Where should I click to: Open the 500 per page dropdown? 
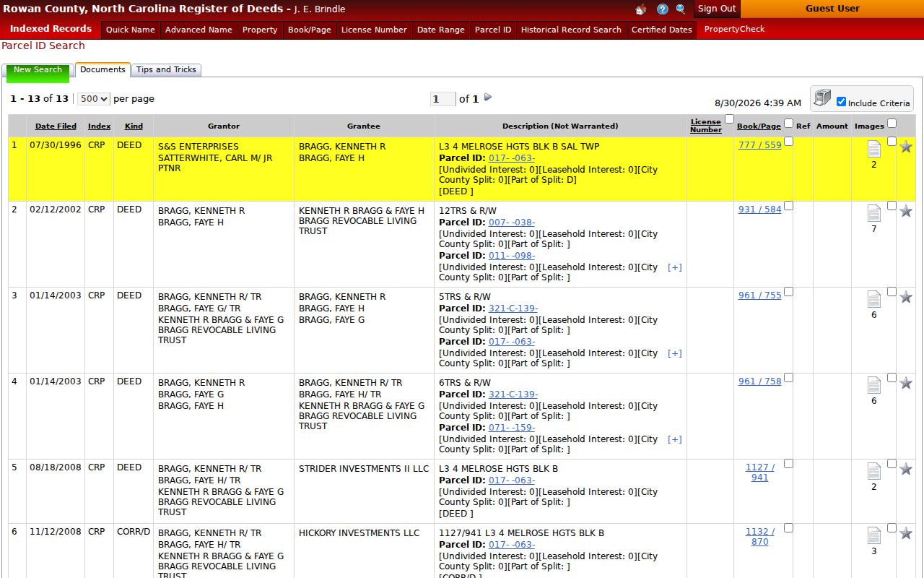pos(94,99)
